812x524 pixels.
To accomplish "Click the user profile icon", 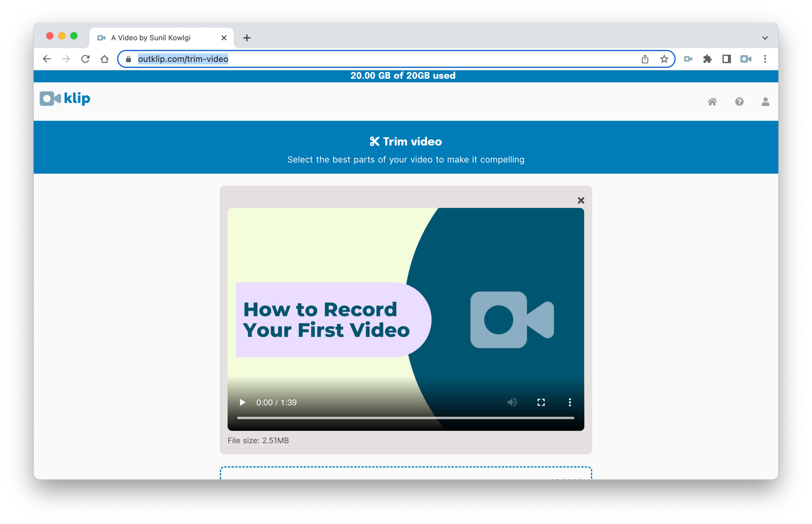I will [x=765, y=101].
